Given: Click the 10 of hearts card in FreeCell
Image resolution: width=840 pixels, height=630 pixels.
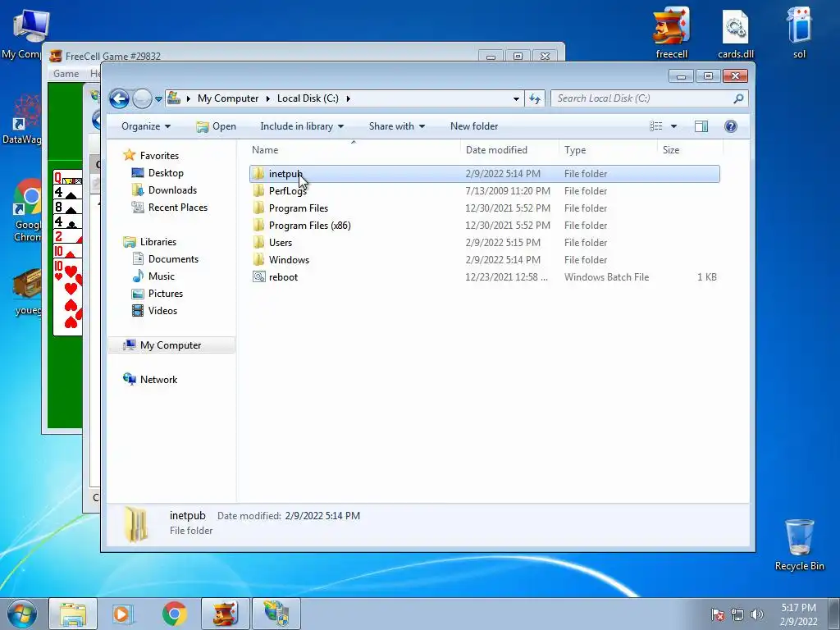Looking at the screenshot, I should 68,297.
